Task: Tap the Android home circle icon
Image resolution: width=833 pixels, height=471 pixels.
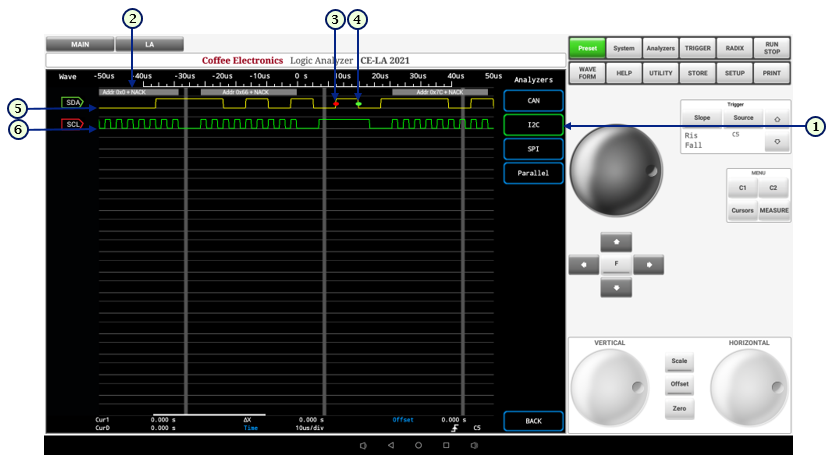Action: (418, 445)
